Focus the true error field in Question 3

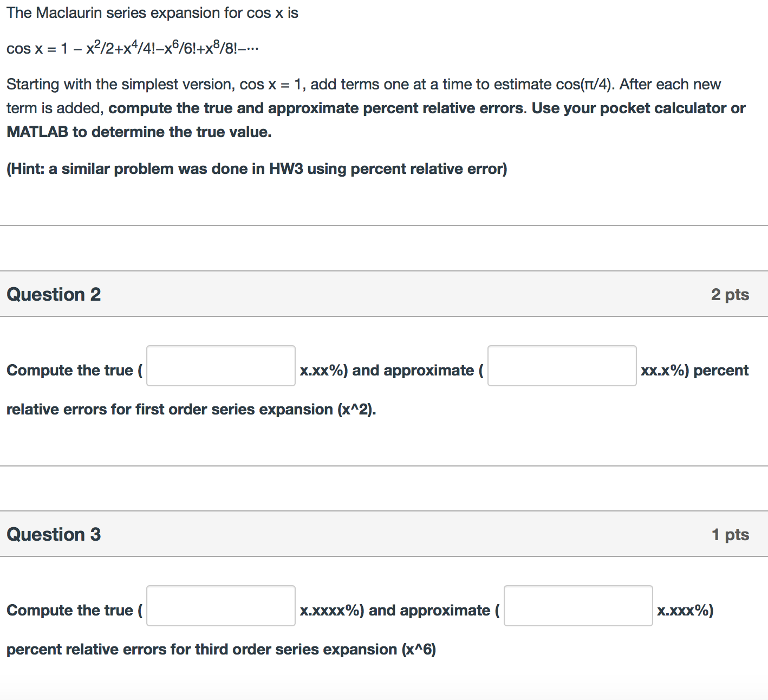(221, 606)
